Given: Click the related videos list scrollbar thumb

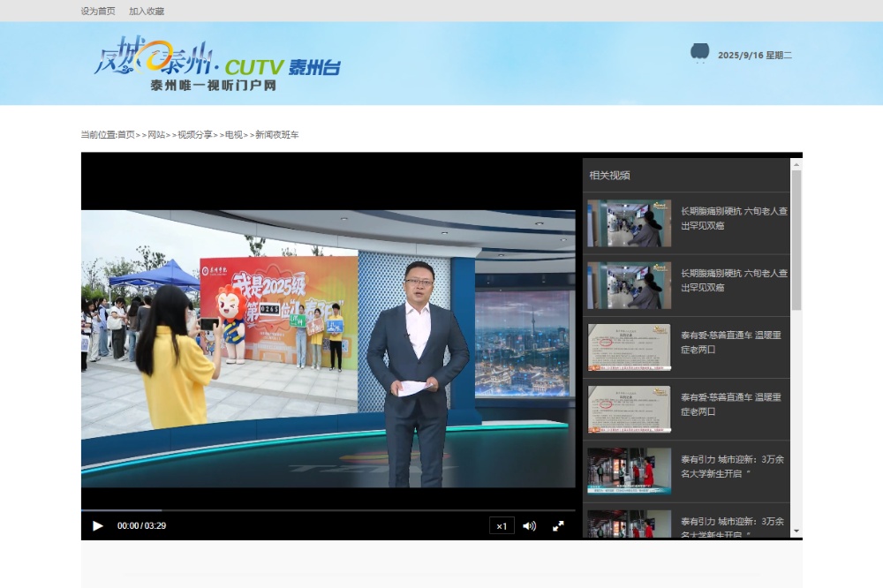Looking at the screenshot, I should click(796, 238).
